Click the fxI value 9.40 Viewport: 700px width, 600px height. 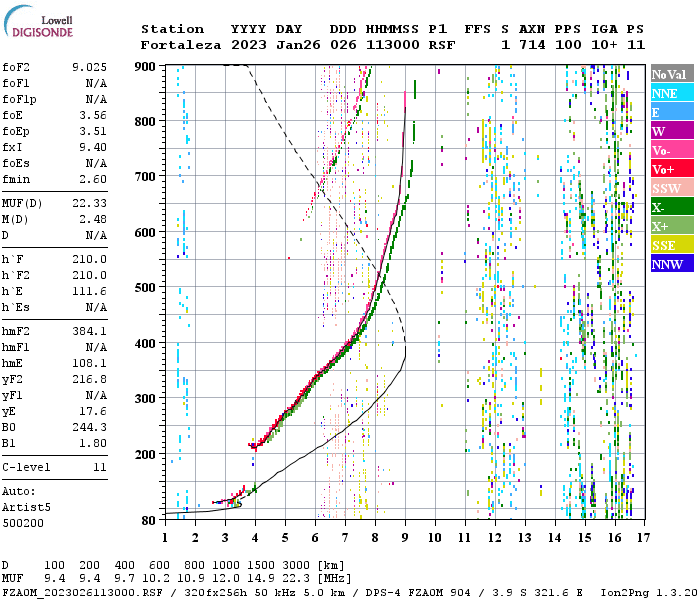coord(93,147)
